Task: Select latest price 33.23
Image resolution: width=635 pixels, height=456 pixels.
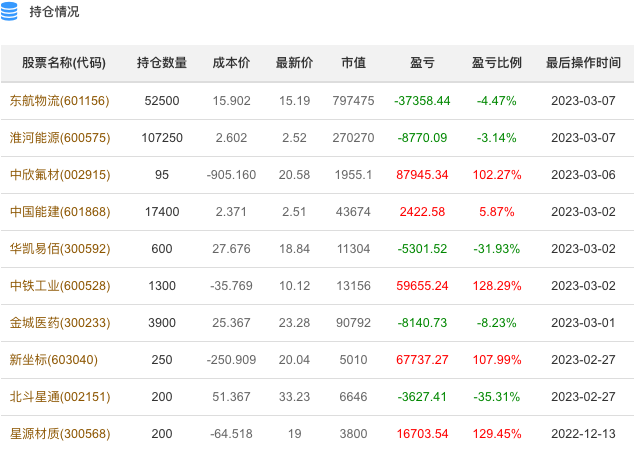Action: [x=294, y=396]
